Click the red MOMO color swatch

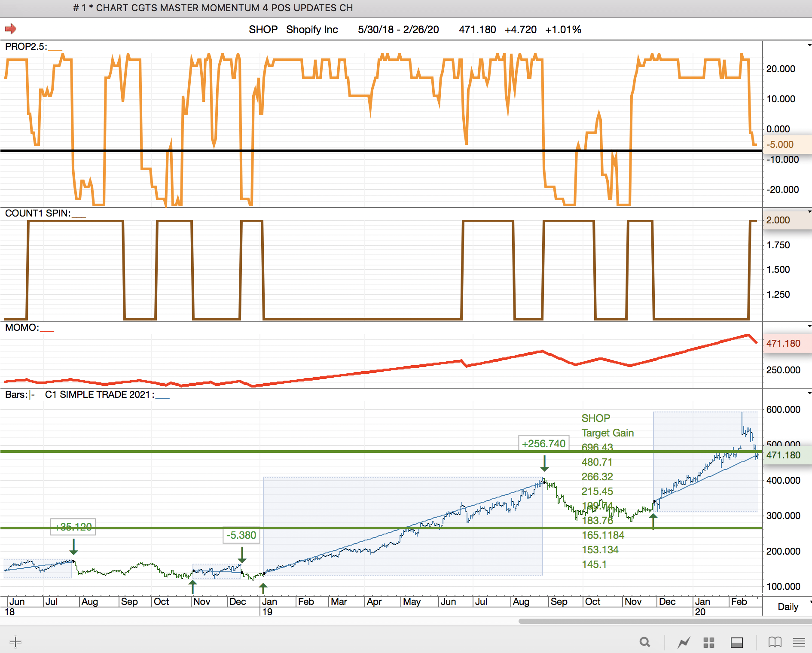47,331
